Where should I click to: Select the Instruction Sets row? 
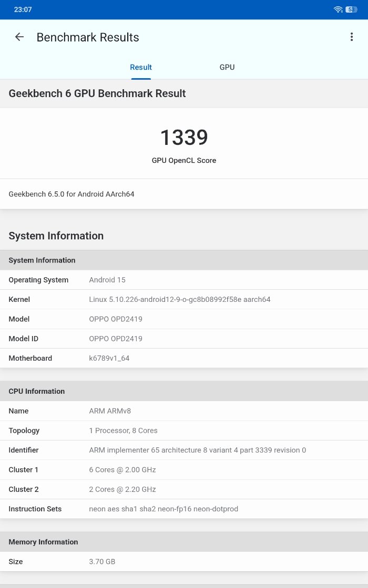[x=184, y=509]
